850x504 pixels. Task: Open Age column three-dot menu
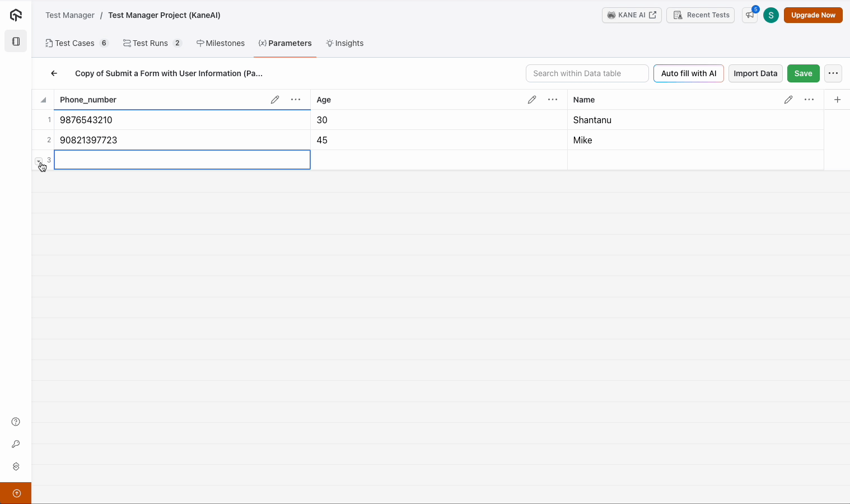tap(553, 100)
